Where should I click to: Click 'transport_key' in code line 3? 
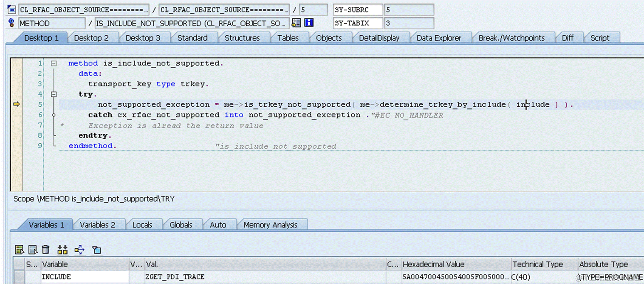[120, 84]
